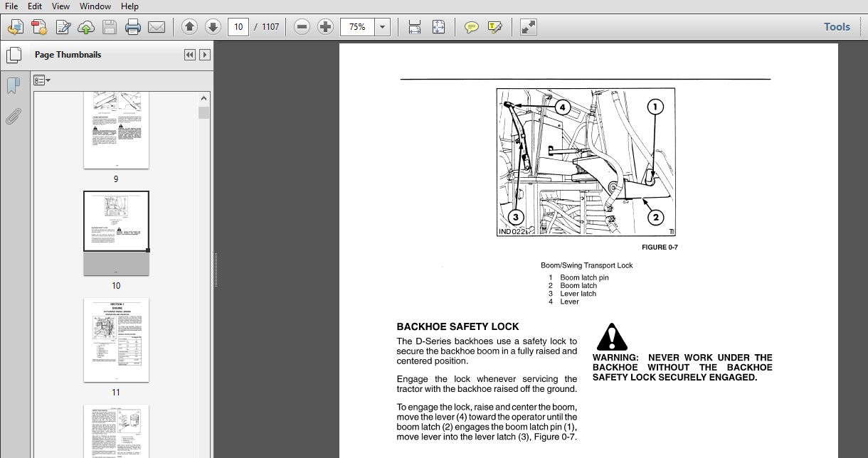Click the 75% zoom value field
The width and height of the screenshot is (868, 458).
point(358,27)
